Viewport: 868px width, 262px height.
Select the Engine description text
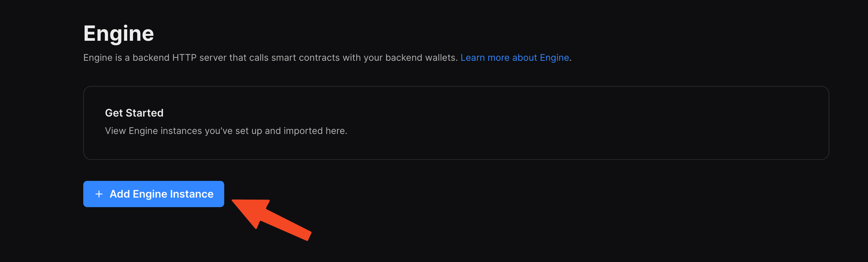(269, 57)
